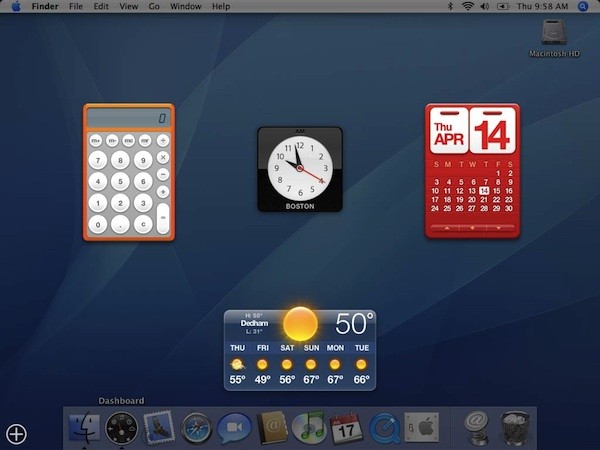This screenshot has height=450, width=600.
Task: Click calculator key 2
Action: tap(120, 203)
